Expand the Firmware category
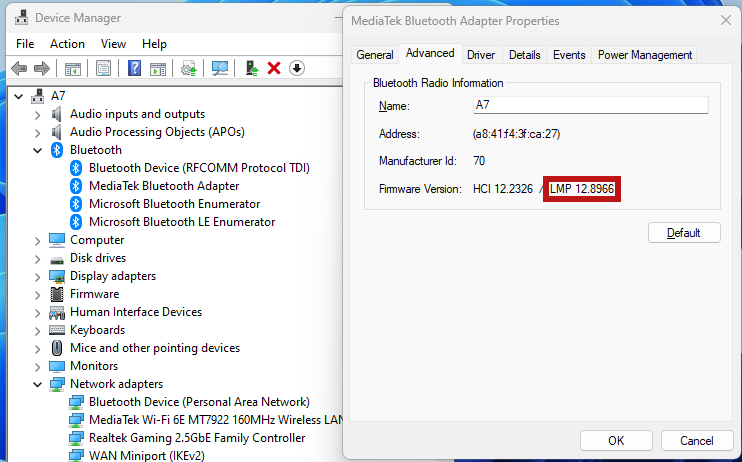 coord(37,294)
